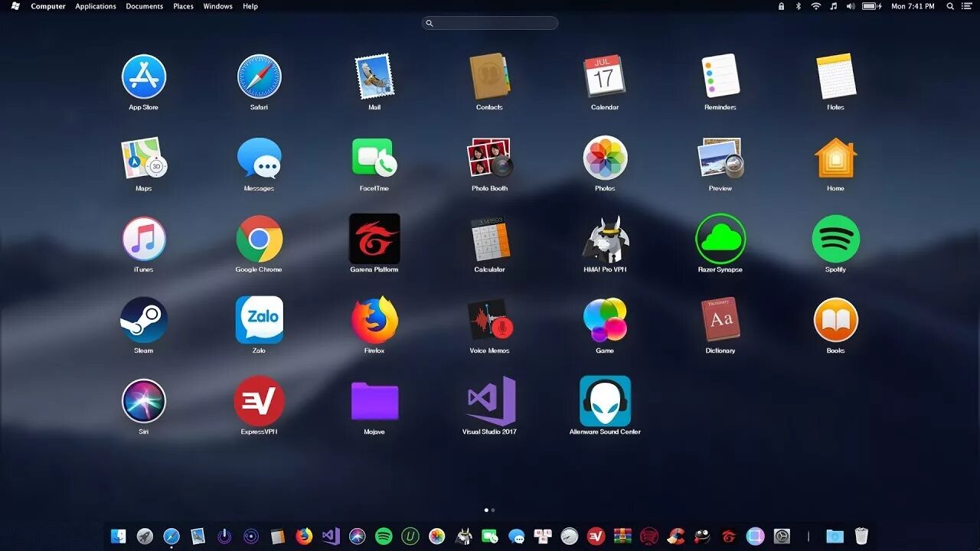
Task: Adjust the volume from the menu bar
Action: tap(850, 6)
